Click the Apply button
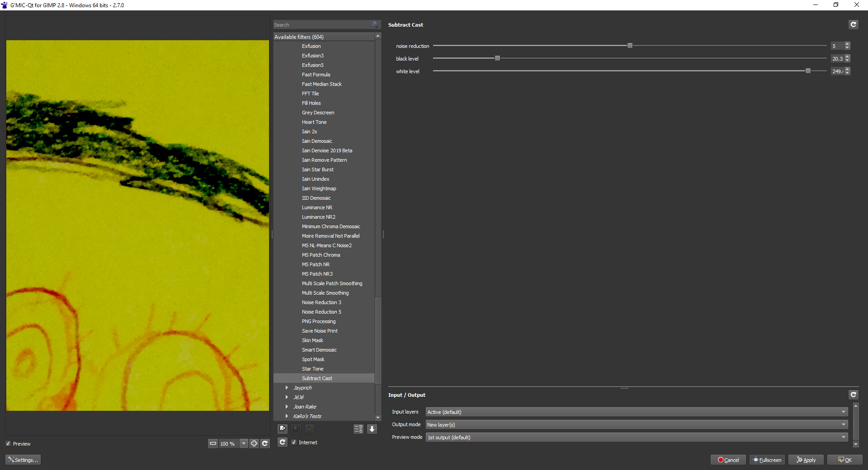This screenshot has width=868, height=470. click(806, 460)
